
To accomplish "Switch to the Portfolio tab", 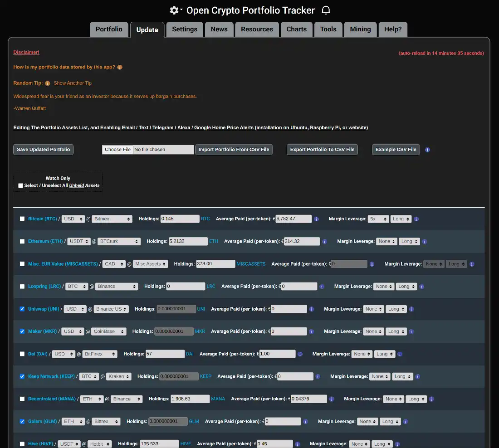I will tap(109, 29).
